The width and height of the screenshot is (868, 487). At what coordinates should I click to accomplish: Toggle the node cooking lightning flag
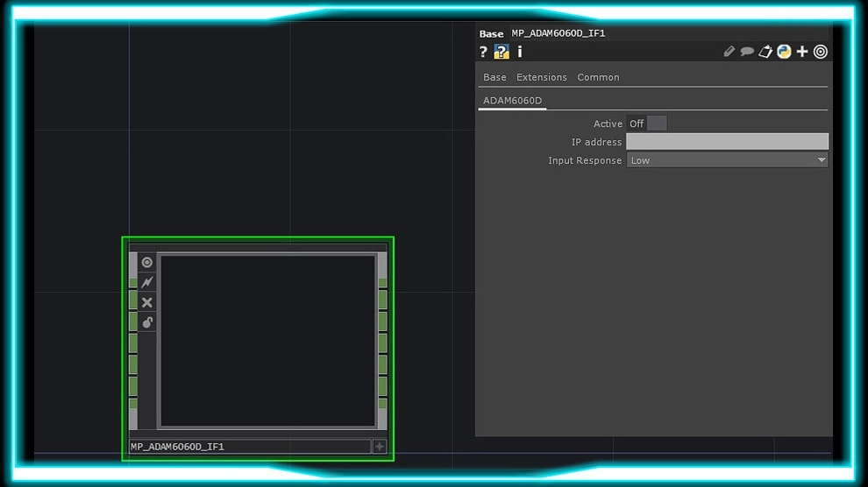point(147,282)
